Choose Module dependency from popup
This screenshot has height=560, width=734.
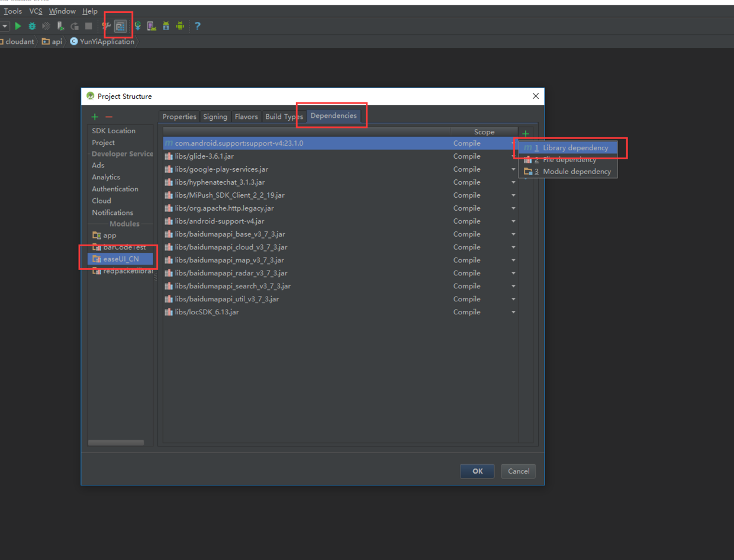[568, 171]
